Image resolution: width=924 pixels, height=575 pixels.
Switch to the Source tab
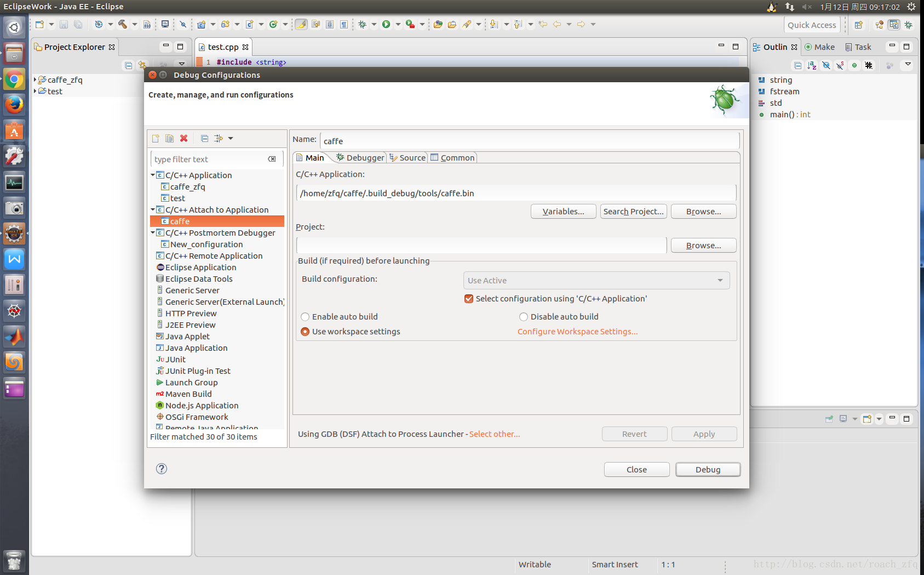(x=408, y=158)
